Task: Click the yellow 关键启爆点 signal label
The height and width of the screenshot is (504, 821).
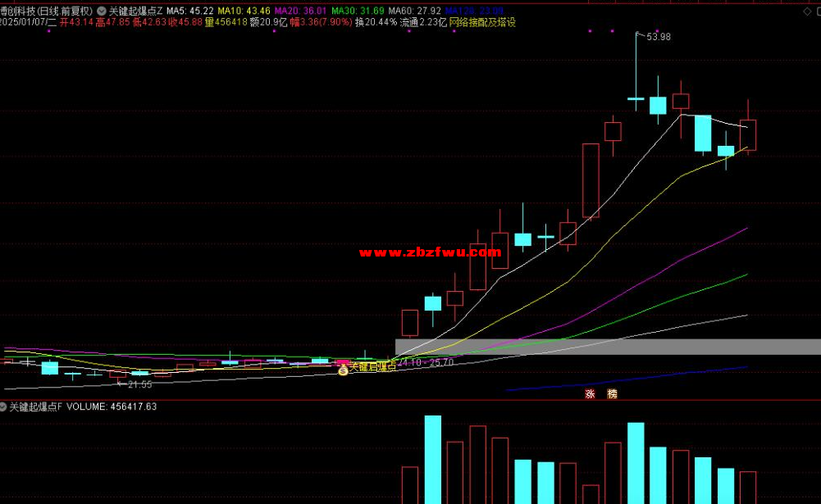Action: point(372,367)
